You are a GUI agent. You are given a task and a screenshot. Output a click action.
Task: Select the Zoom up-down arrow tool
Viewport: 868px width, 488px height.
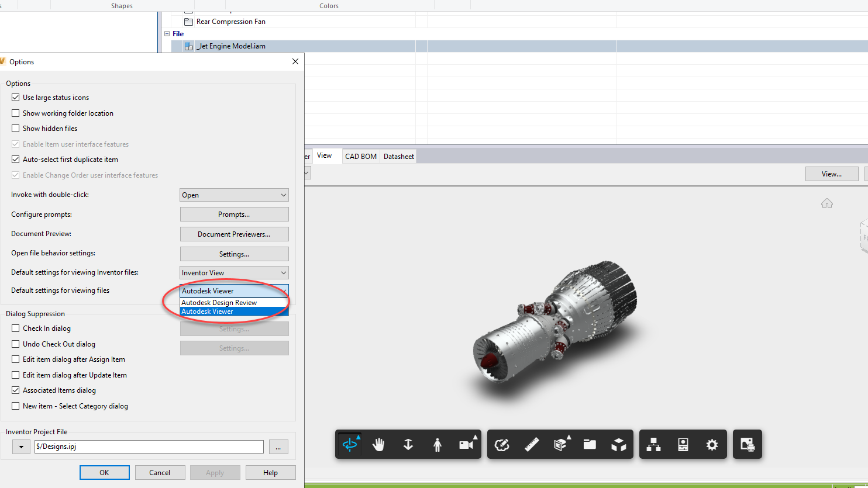408,445
